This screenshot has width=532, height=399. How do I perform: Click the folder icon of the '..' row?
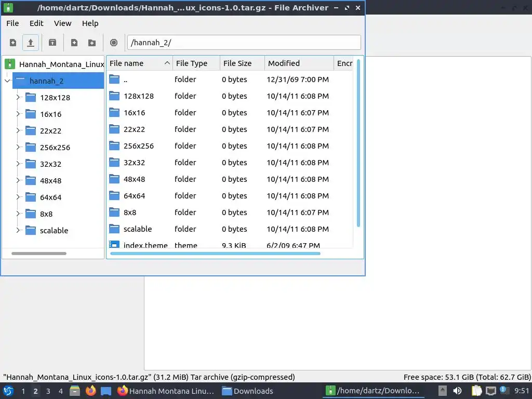click(x=114, y=79)
